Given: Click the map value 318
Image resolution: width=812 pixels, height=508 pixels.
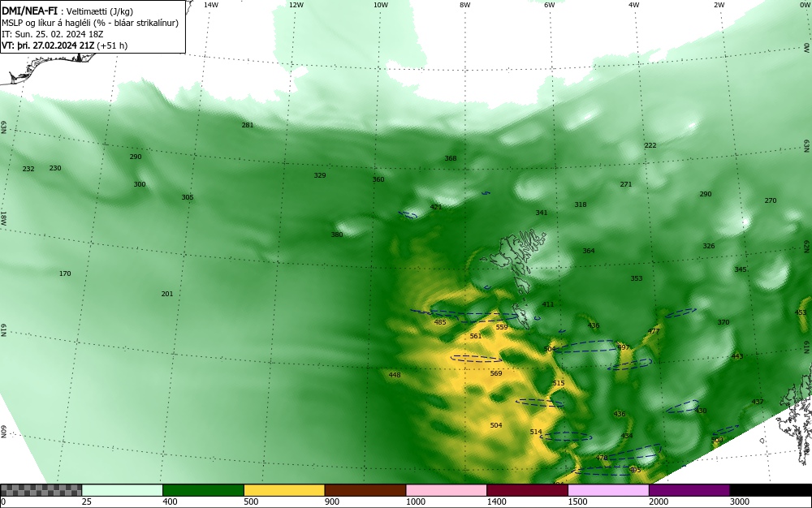Looking at the screenshot, I should point(581,204).
